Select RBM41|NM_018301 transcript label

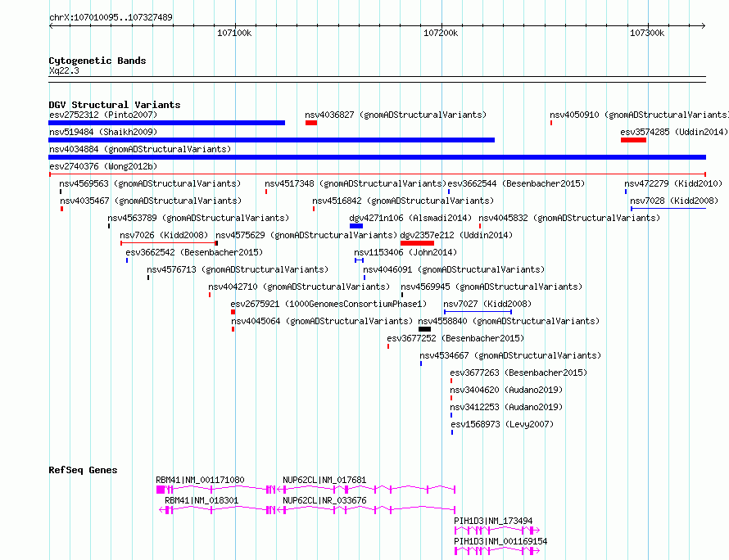201,500
